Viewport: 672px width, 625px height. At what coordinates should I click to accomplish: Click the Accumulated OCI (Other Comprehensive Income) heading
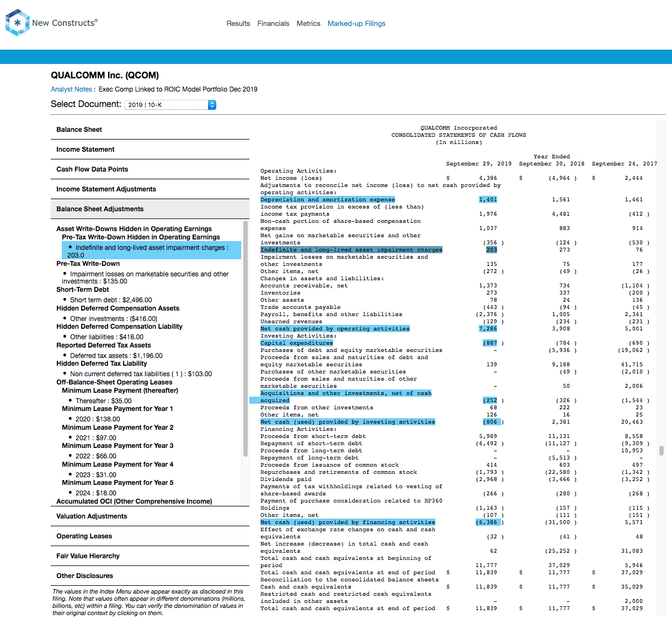coord(134,501)
